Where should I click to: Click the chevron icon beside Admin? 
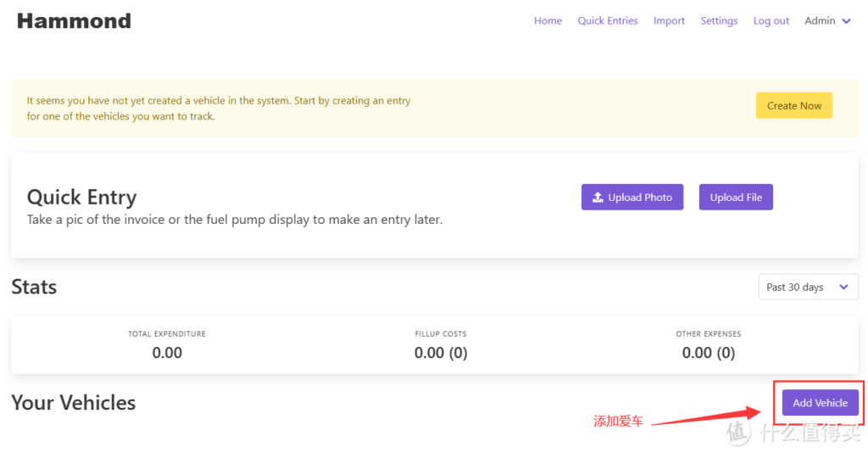pos(846,21)
